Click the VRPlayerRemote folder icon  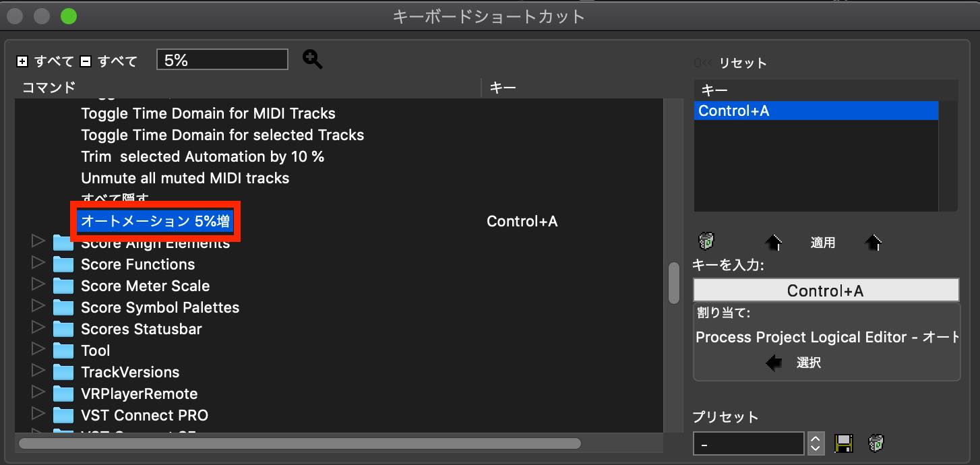pos(63,394)
